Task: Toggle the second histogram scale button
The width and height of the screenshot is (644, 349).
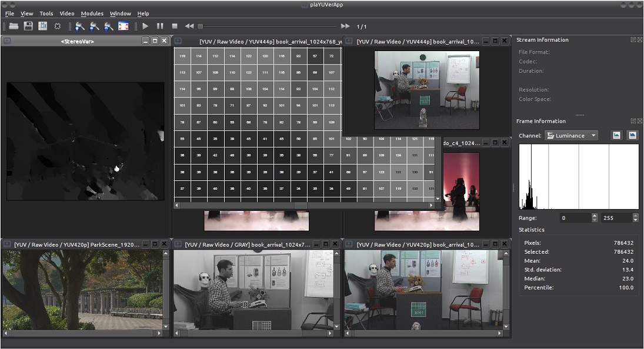Action: [x=632, y=135]
